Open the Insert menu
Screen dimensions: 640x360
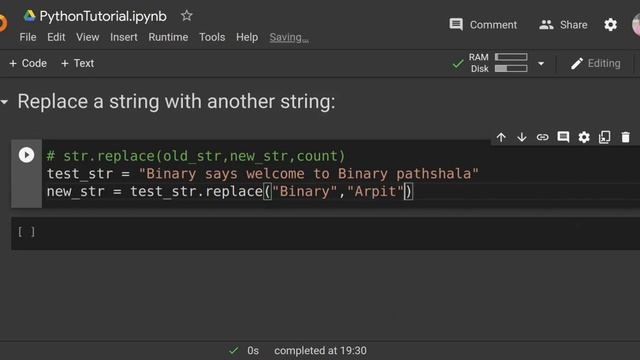[x=124, y=37]
